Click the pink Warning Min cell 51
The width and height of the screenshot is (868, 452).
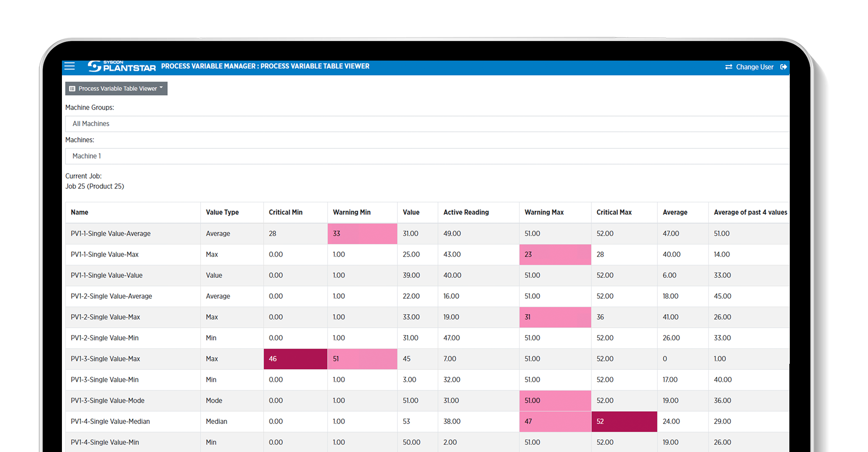point(362,359)
